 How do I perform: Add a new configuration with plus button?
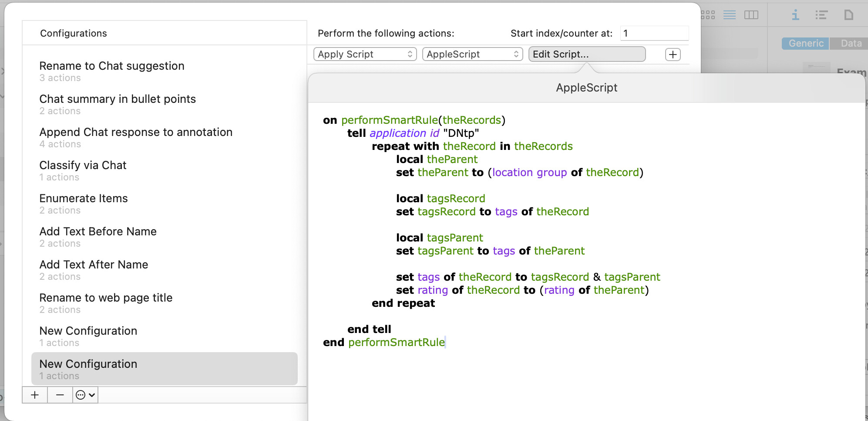[x=35, y=395]
